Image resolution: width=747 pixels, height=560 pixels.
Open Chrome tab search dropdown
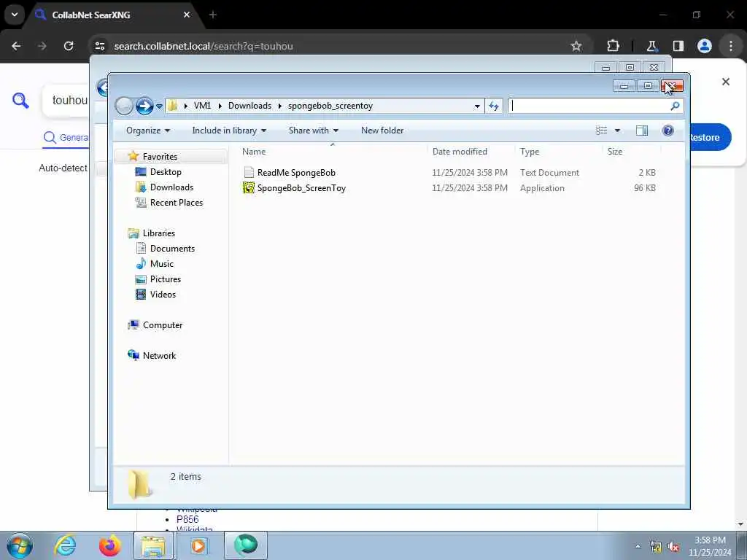(x=15, y=15)
